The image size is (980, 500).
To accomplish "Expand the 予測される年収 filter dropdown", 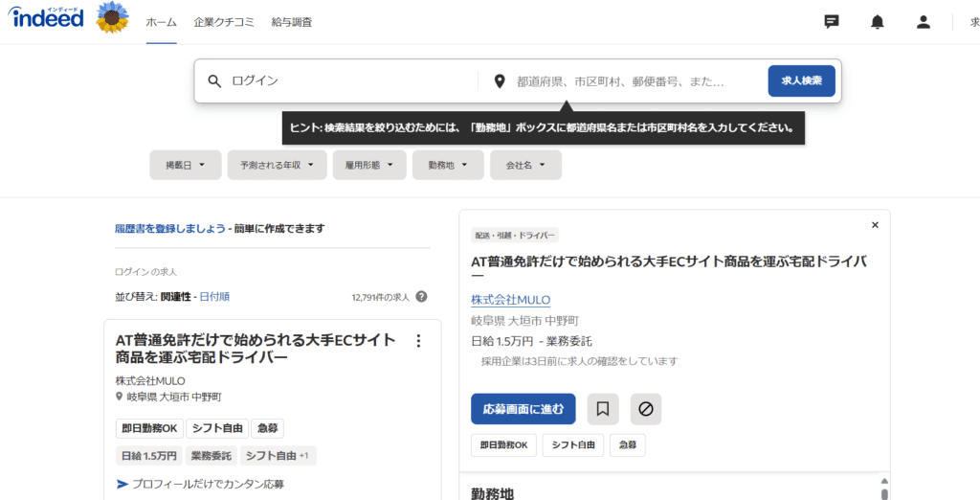I will 277,165.
